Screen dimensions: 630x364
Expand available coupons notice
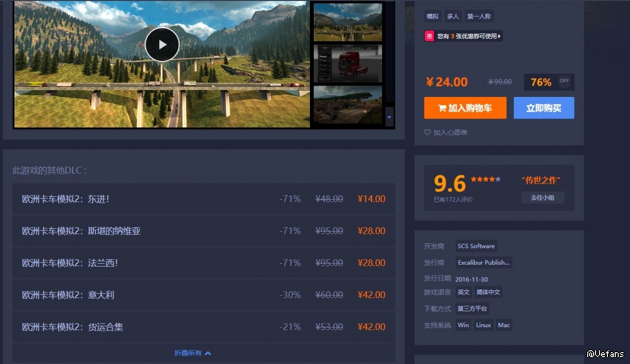coord(469,36)
